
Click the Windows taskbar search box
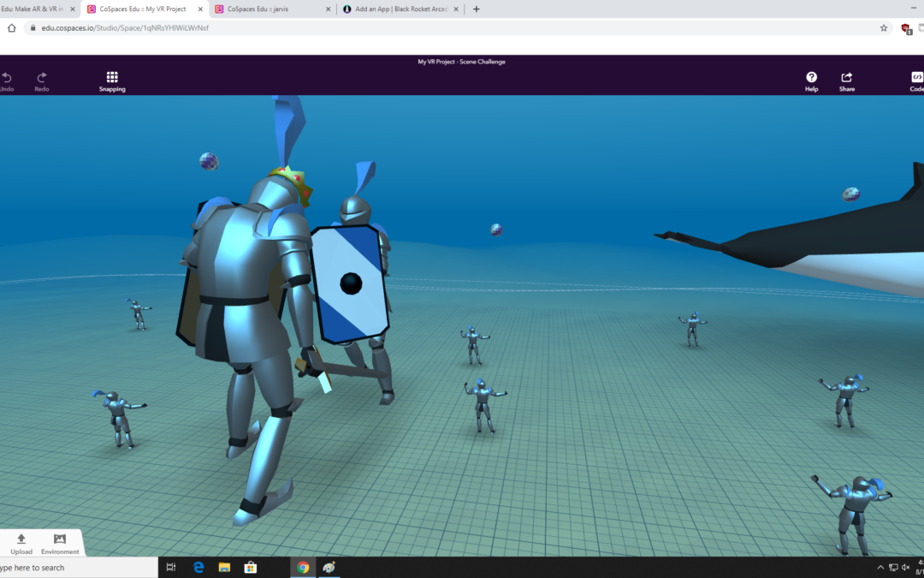click(x=79, y=568)
